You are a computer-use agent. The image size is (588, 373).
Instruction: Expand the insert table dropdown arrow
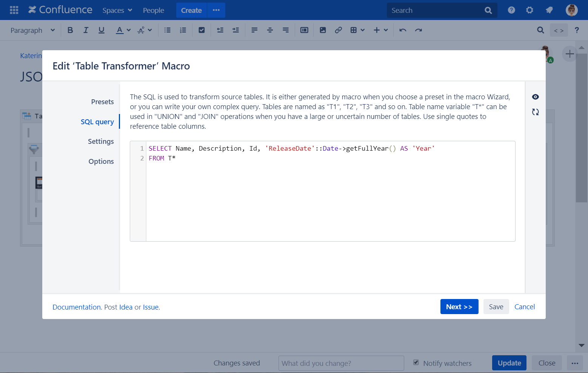point(363,30)
